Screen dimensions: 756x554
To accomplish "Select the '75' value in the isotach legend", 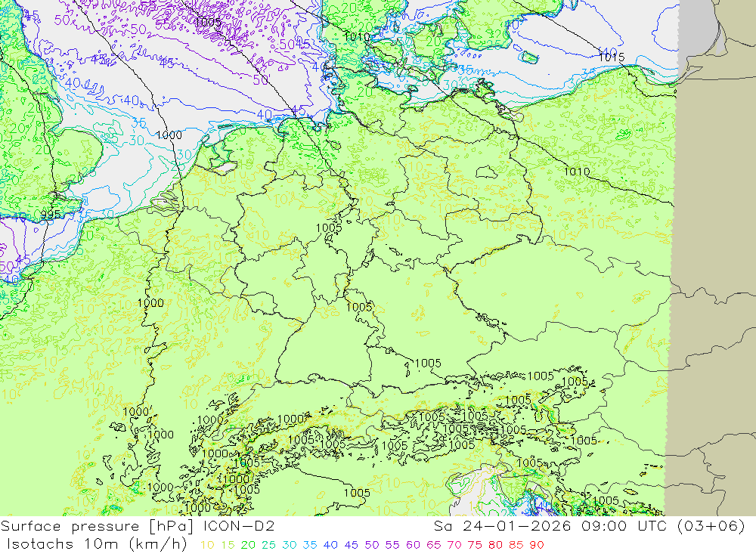I will [475, 546].
